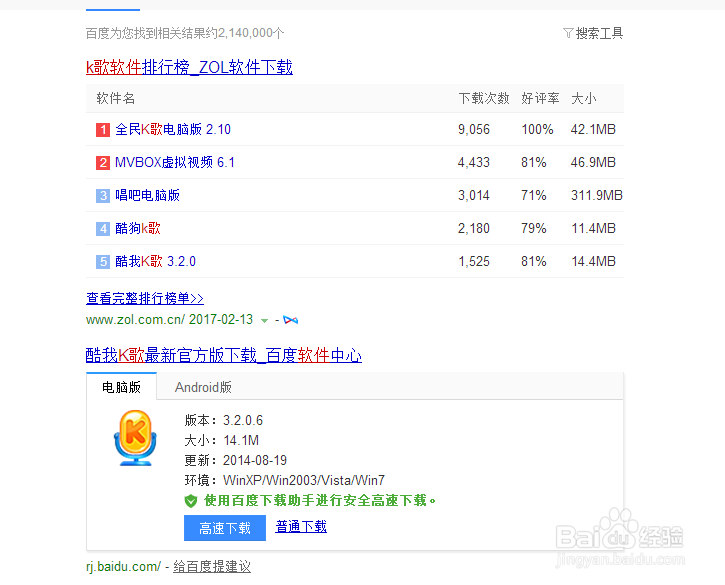The width and height of the screenshot is (725, 585).
Task: Click 使用百度下载助手进行安全高速下载 text
Action: pyautogui.click(x=320, y=500)
